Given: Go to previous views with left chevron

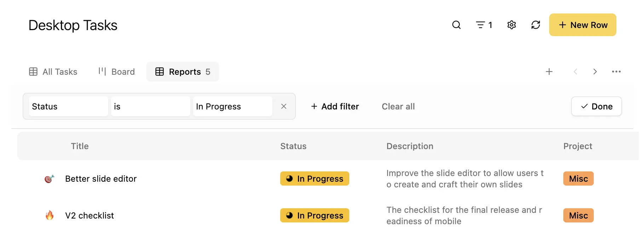Looking at the screenshot, I should [575, 72].
